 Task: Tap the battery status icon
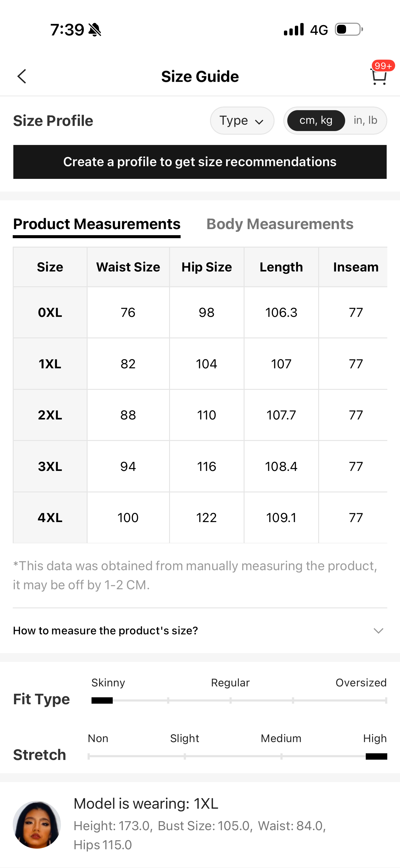[349, 29]
